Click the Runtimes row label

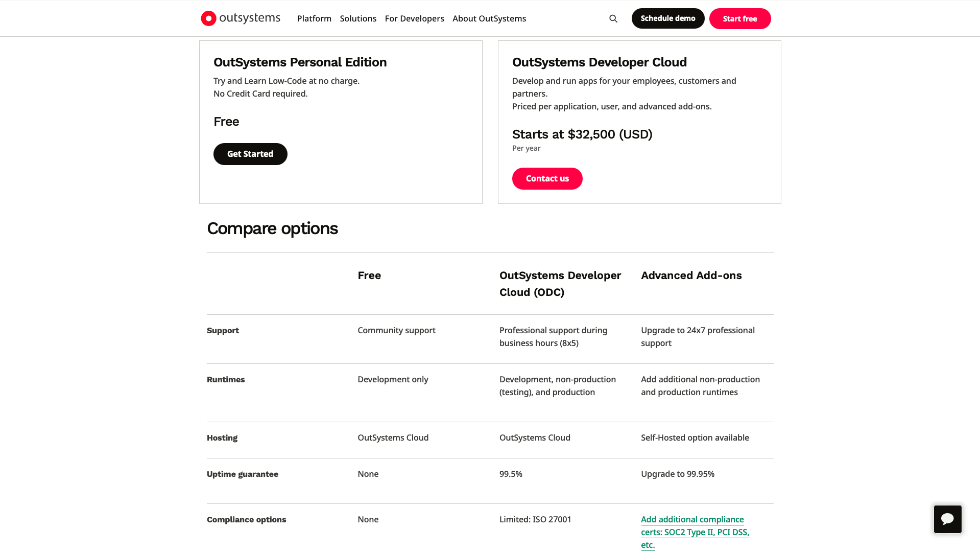pos(226,380)
